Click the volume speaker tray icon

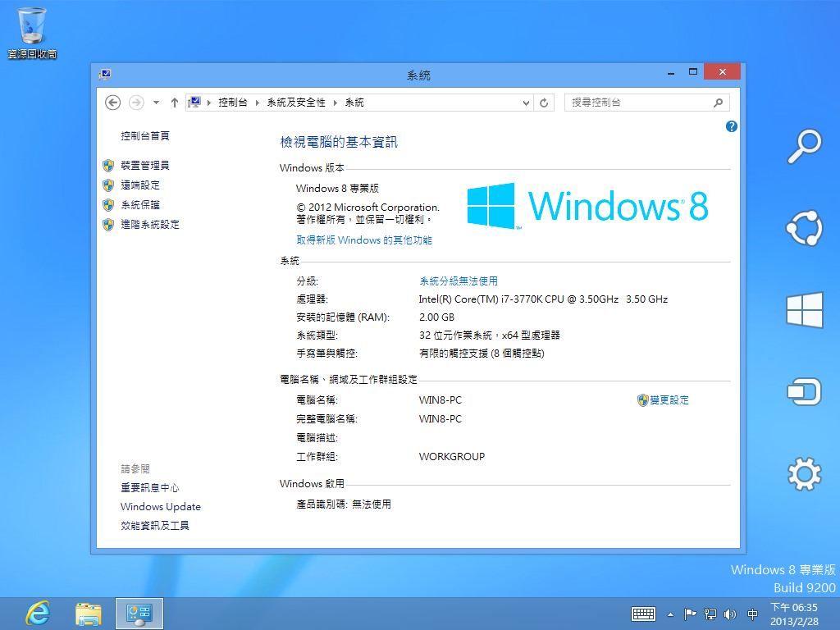pos(729,614)
